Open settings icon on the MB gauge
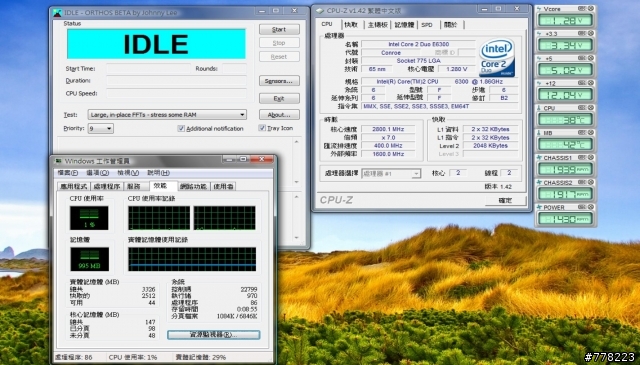Image resolution: width=640 pixels, height=365 pixels. tap(582, 133)
